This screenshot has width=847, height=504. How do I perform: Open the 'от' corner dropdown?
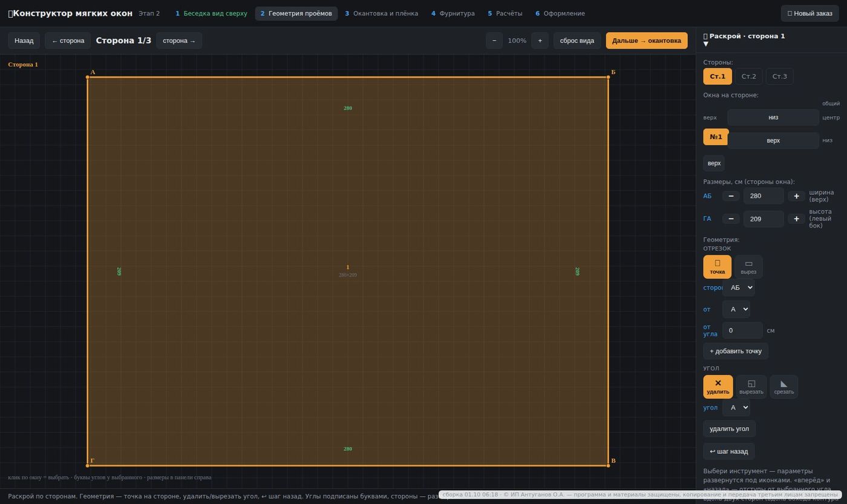click(x=736, y=309)
